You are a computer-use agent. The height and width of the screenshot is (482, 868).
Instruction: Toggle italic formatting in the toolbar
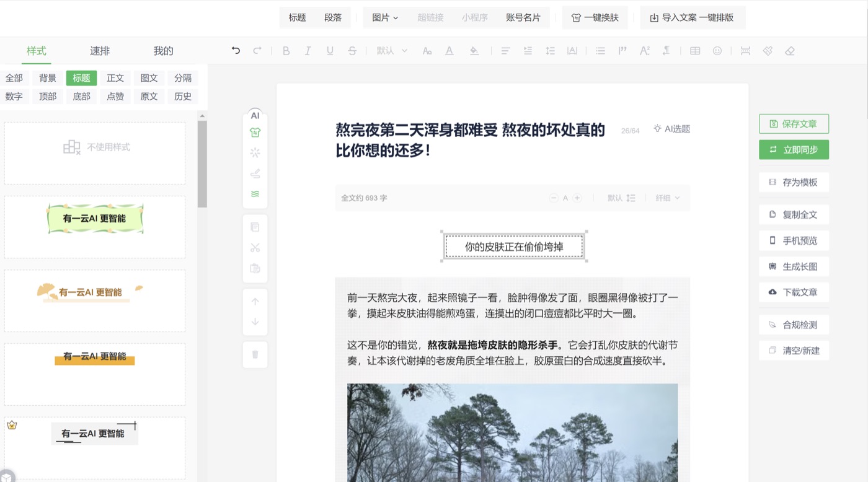(308, 51)
